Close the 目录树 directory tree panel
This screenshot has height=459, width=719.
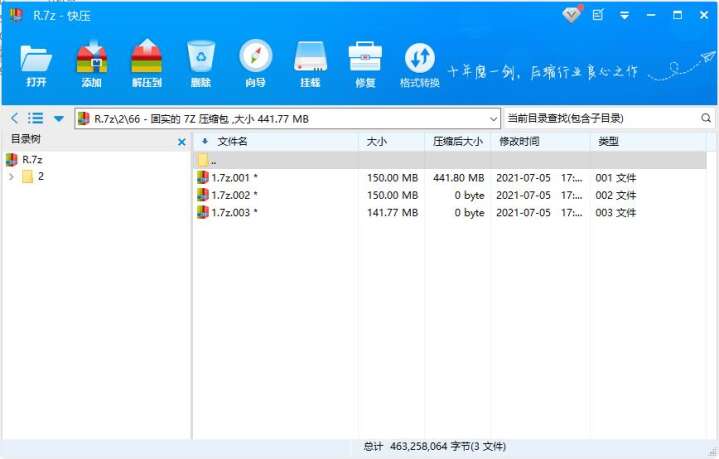click(x=181, y=142)
